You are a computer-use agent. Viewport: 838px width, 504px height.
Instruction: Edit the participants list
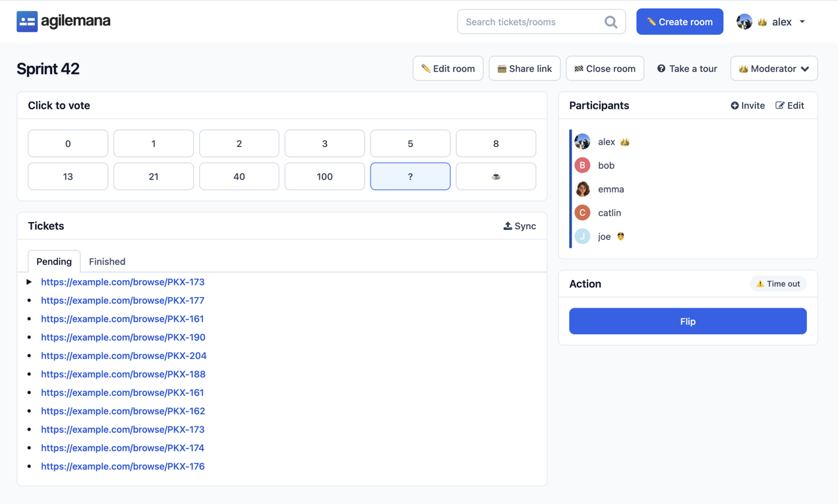pos(790,105)
